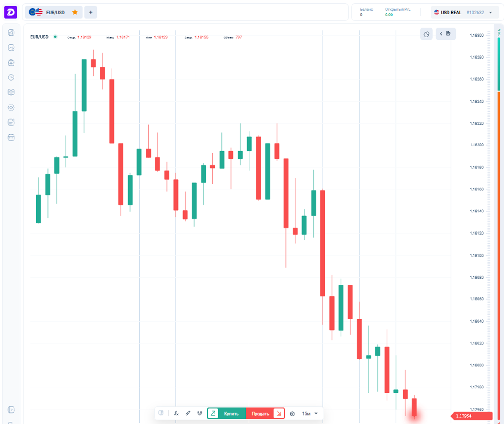Open the economic calendar sidebar icon
Viewport: 504px width, 424px height.
point(11,138)
